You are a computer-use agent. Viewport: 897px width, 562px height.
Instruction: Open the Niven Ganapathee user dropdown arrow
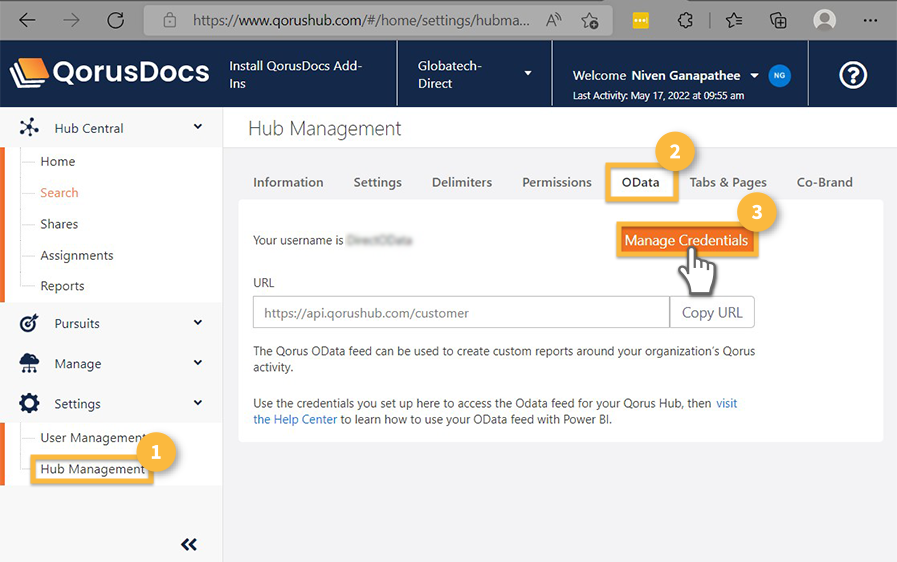pyautogui.click(x=755, y=76)
